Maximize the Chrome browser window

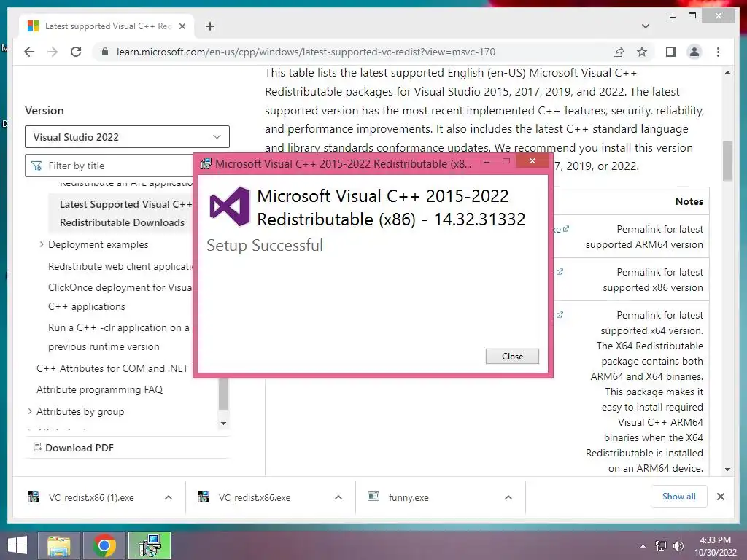click(692, 16)
